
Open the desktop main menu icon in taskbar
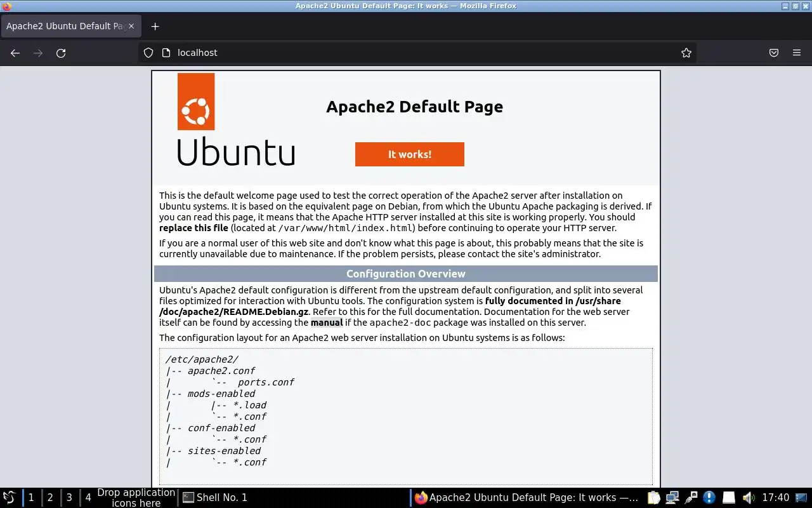(10, 498)
